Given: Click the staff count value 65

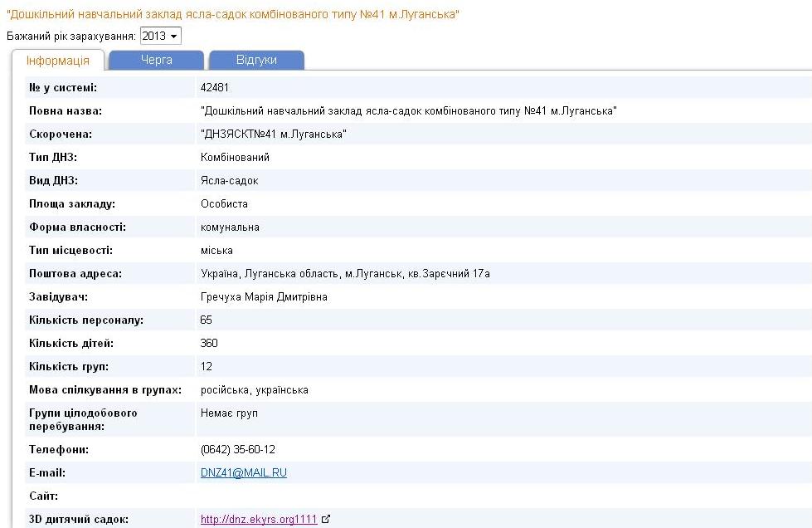Looking at the screenshot, I should pos(207,320).
